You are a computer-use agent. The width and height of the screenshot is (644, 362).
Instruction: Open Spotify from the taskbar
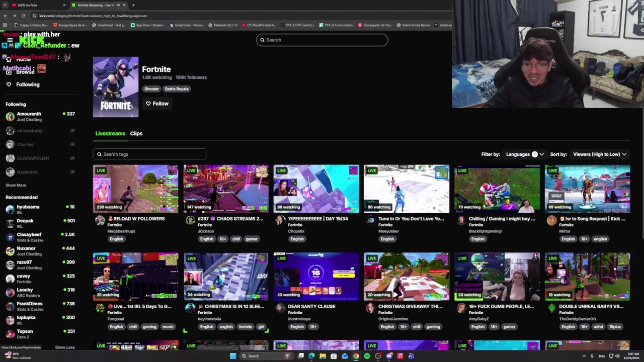[367, 356]
